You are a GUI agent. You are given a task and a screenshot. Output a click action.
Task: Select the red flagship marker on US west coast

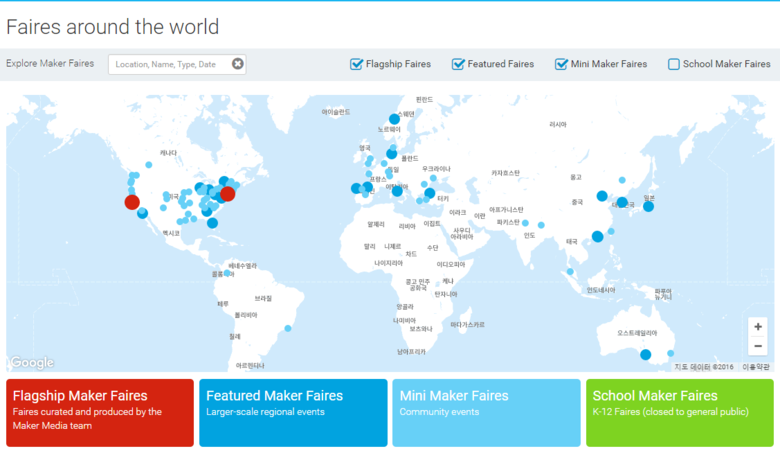point(132,202)
